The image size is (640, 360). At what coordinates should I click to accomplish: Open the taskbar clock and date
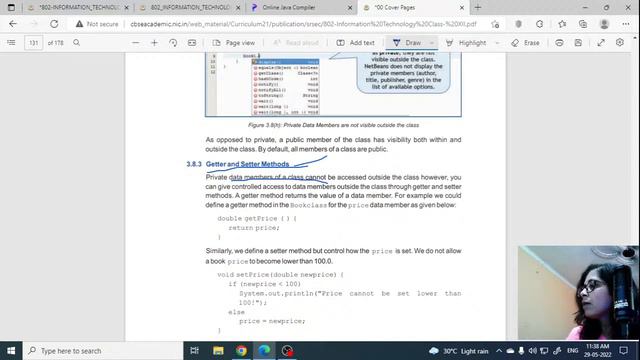click(597, 351)
